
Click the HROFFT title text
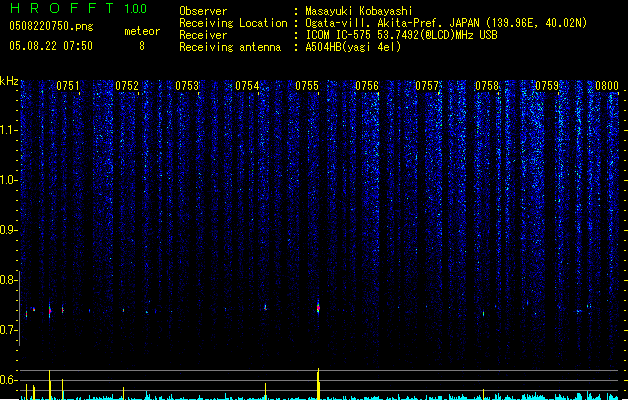point(62,8)
